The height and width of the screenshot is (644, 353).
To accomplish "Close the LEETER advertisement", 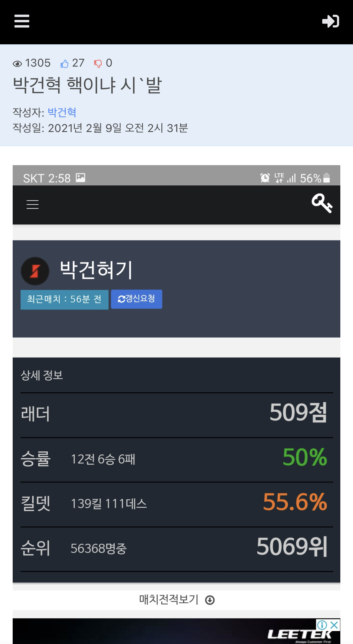I will [334, 625].
